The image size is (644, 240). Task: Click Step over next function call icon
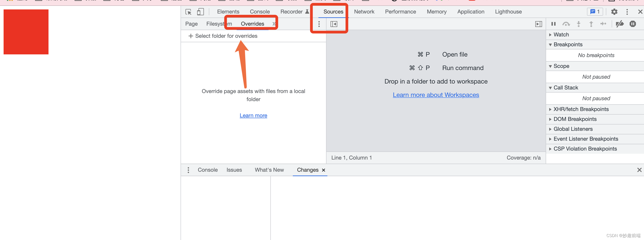[x=566, y=24]
